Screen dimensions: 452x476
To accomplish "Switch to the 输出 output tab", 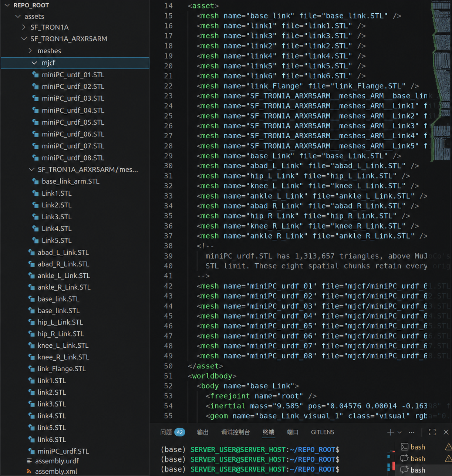I will click(x=203, y=432).
